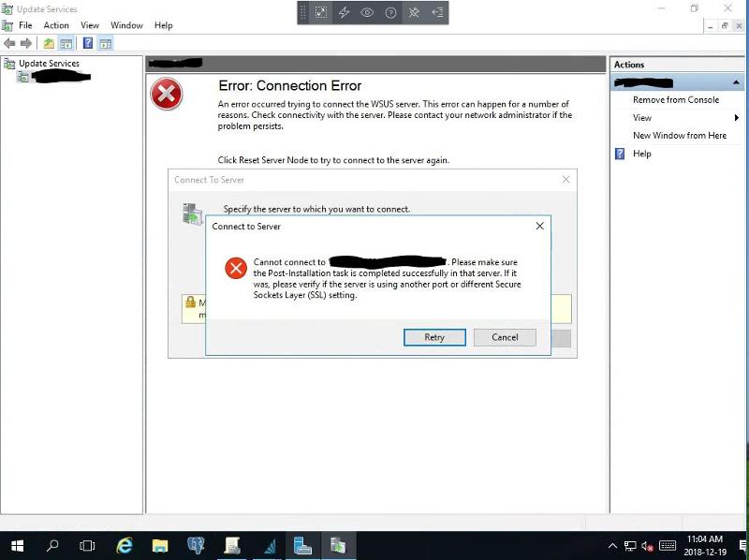
Task: Open the File menu
Action: [x=25, y=25]
